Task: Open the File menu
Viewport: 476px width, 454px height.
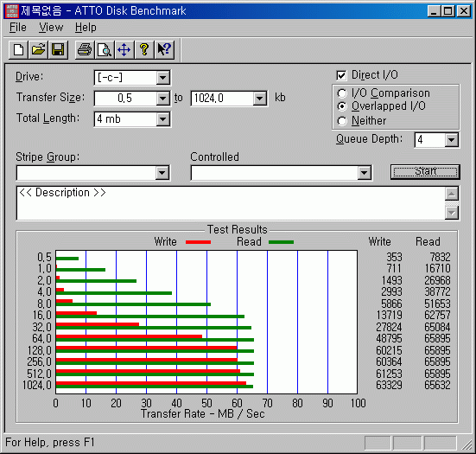Action: click(x=18, y=28)
